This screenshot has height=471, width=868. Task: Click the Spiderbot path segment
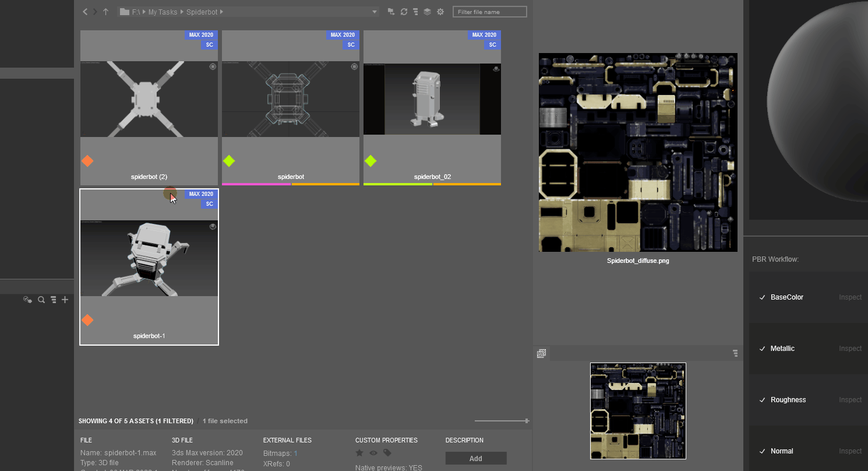(202, 12)
